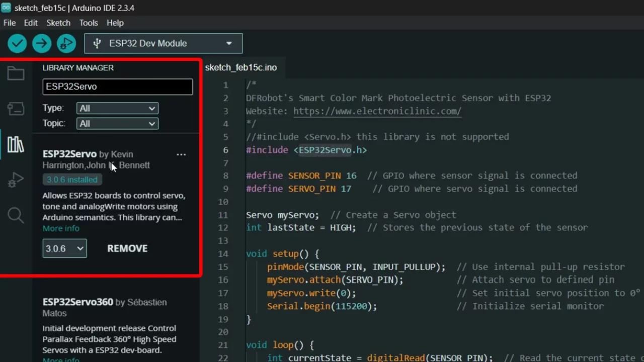Open the Tools menu
The width and height of the screenshot is (644, 362).
89,23
